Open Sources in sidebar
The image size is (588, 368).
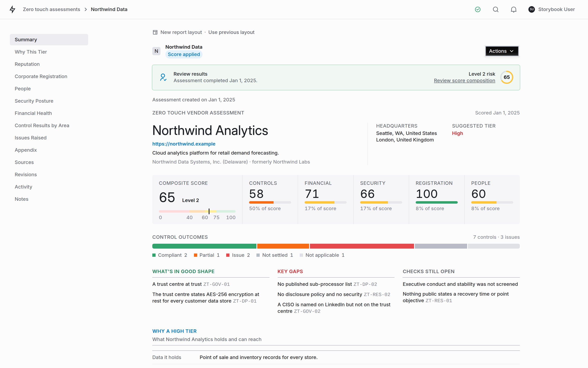(x=49, y=162)
